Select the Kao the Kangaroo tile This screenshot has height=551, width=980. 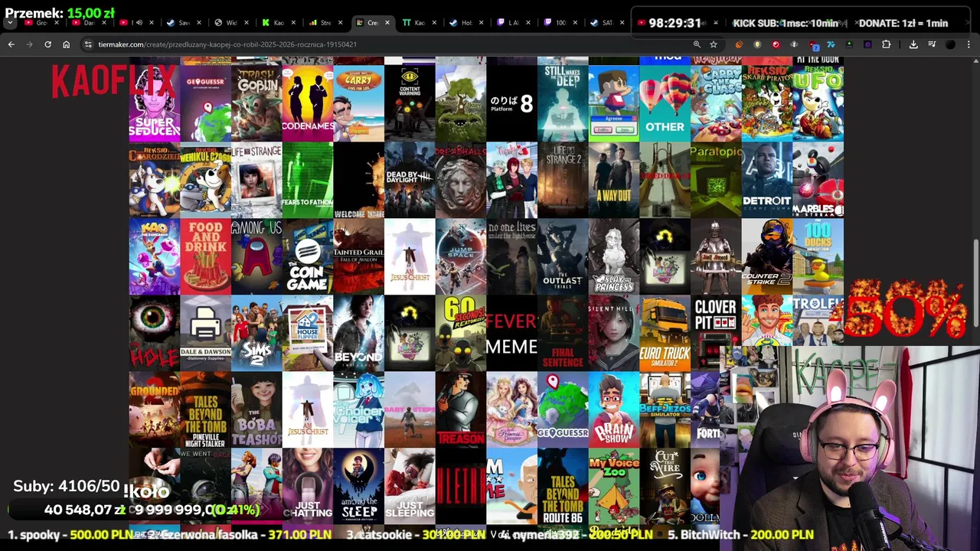[155, 256]
